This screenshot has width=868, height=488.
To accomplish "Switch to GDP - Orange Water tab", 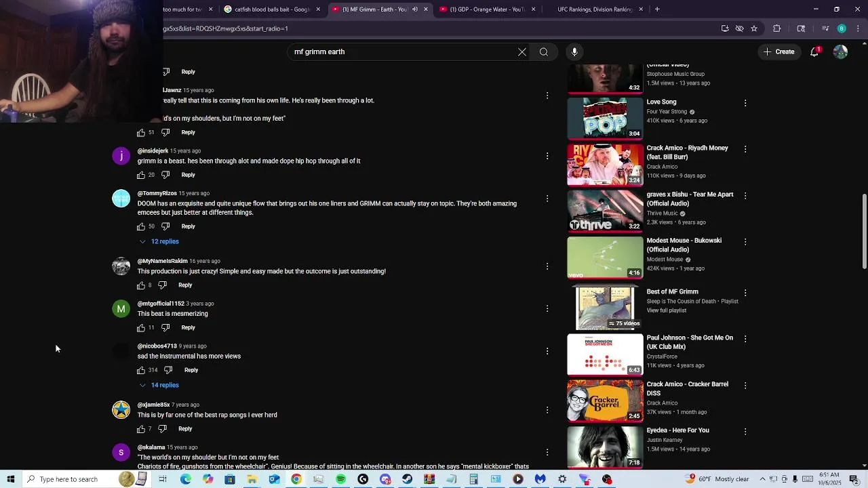I will click(x=487, y=9).
